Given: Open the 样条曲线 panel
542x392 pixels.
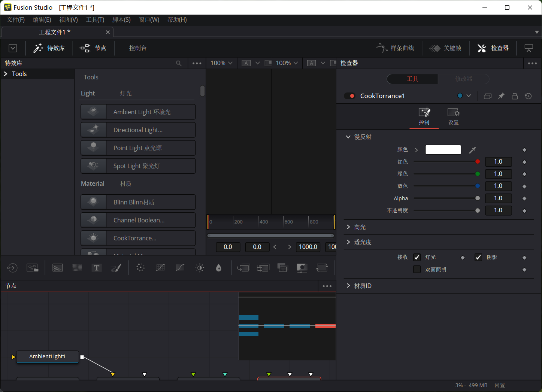Looking at the screenshot, I should (396, 48).
